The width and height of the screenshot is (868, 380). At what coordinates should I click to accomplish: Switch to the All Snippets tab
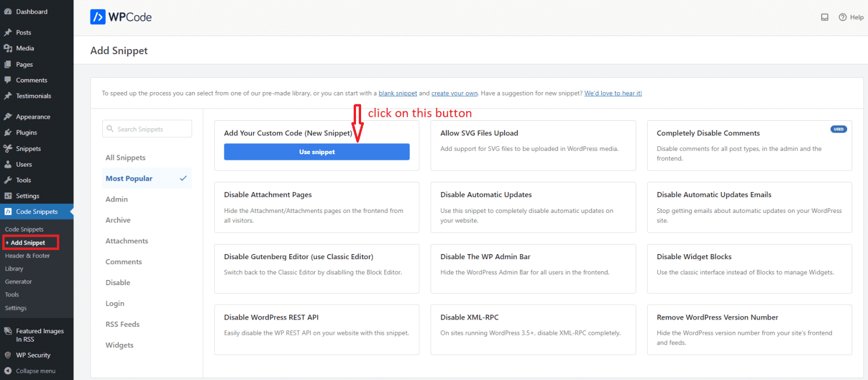coord(125,157)
